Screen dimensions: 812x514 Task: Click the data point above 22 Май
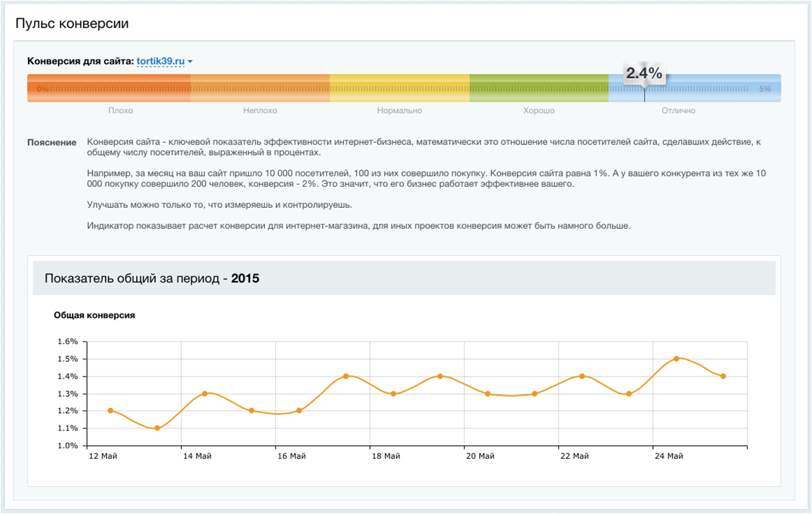tap(581, 376)
